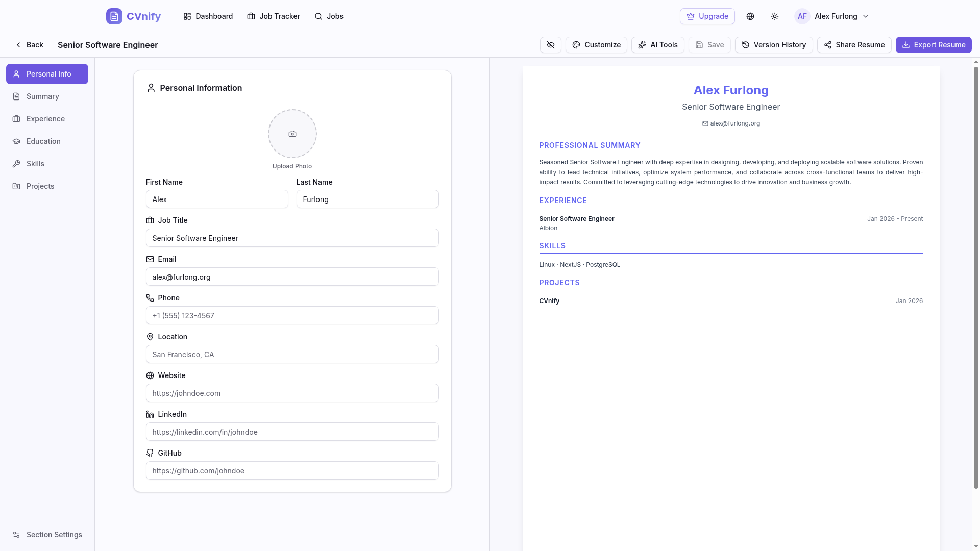Open the Job Tracker nav item
This screenshot has height=551, width=980.
pyautogui.click(x=273, y=16)
